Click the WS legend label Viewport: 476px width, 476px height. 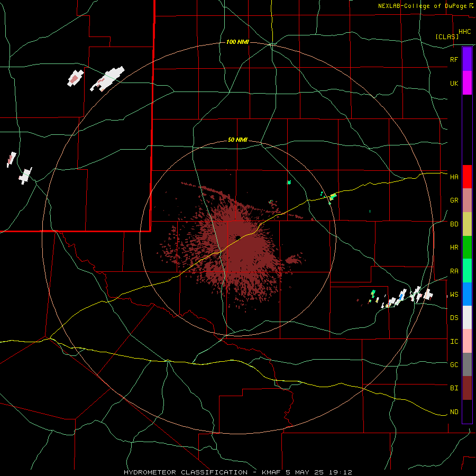coord(454,295)
